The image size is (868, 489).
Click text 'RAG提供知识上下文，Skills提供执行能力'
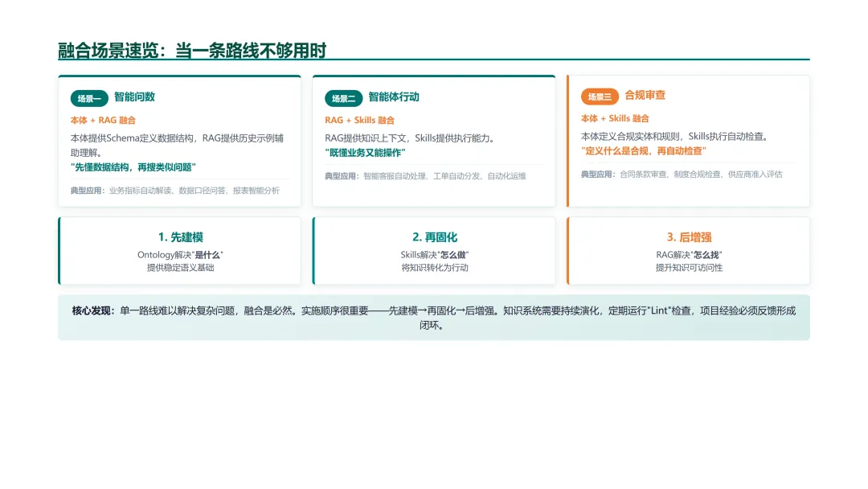(410, 138)
